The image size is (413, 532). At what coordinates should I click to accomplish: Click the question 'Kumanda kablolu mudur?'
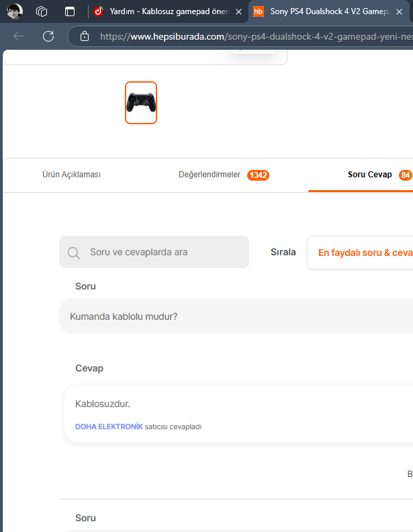(124, 316)
